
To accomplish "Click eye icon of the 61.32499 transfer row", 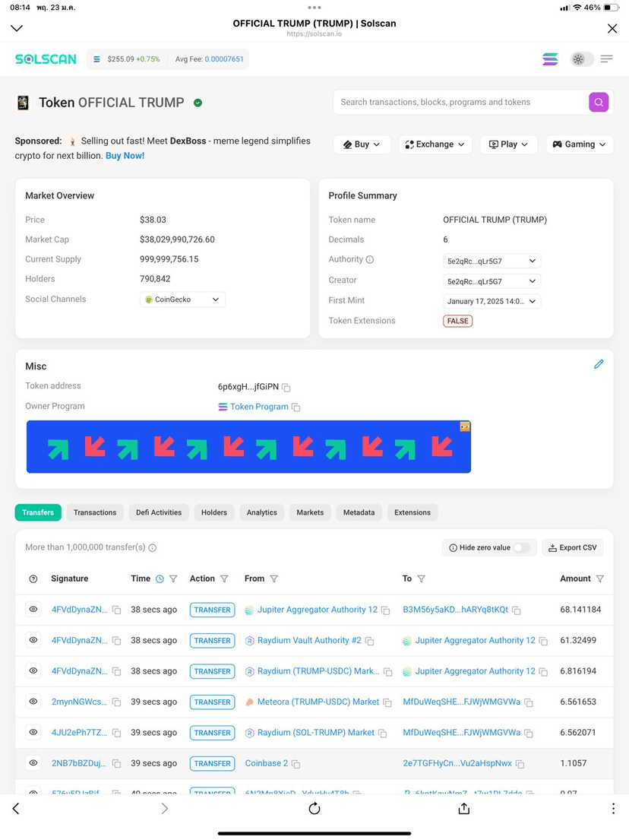I will [x=33, y=640].
